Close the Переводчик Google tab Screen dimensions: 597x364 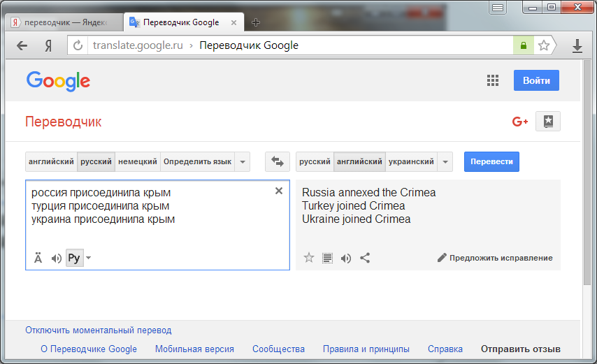(233, 23)
